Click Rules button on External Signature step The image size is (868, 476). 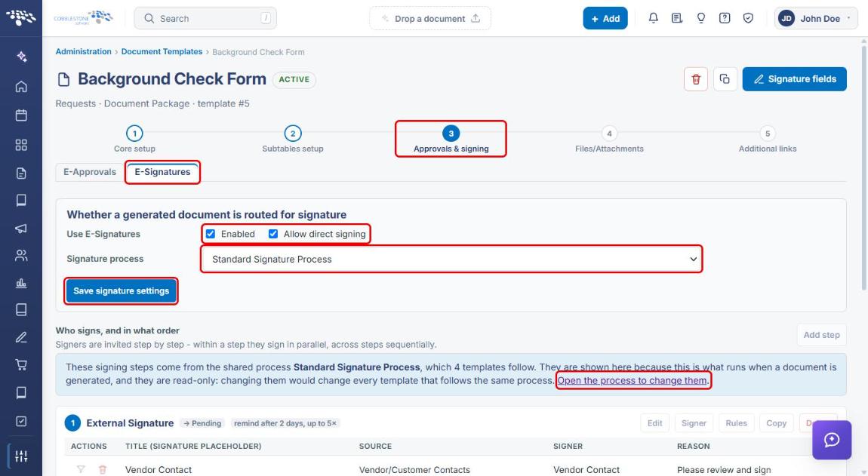pyautogui.click(x=736, y=423)
